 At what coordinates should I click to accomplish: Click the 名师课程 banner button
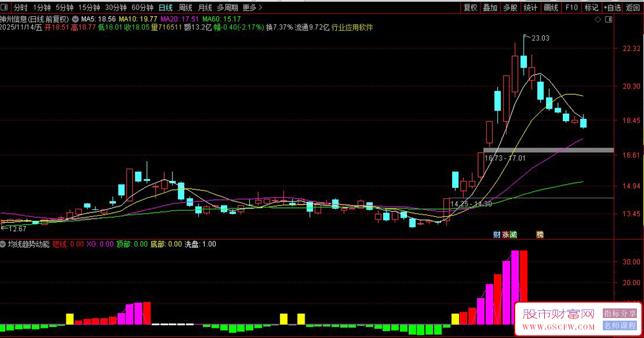click(x=620, y=326)
